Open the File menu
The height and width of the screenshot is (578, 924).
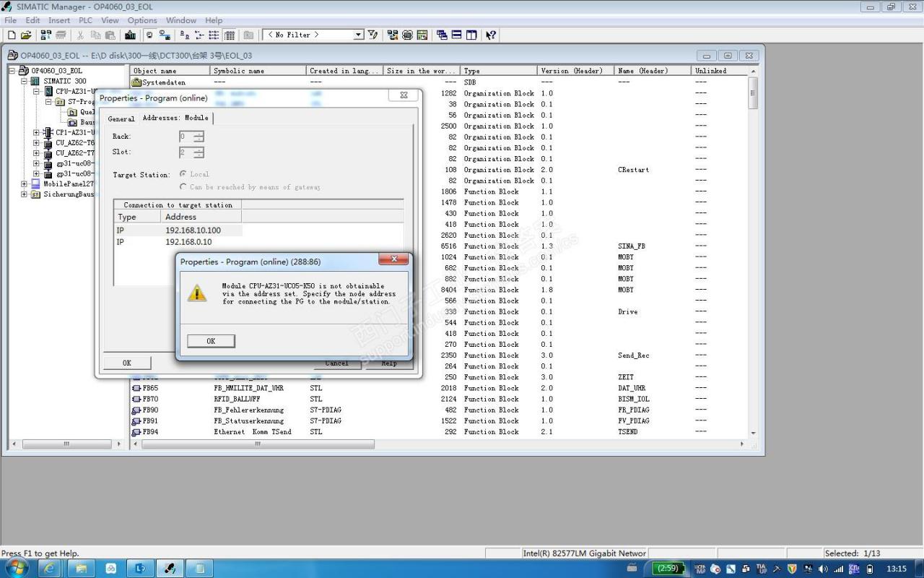tap(11, 20)
